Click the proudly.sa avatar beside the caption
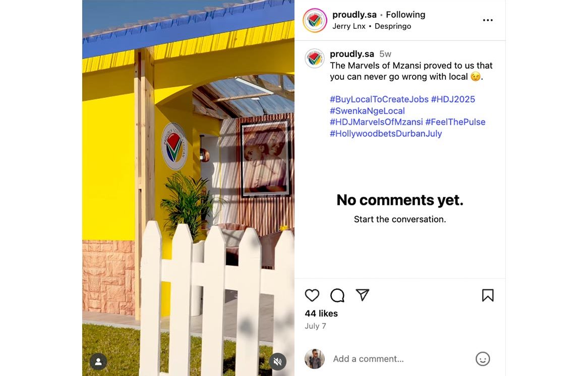This screenshot has width=588, height=376. point(315,59)
